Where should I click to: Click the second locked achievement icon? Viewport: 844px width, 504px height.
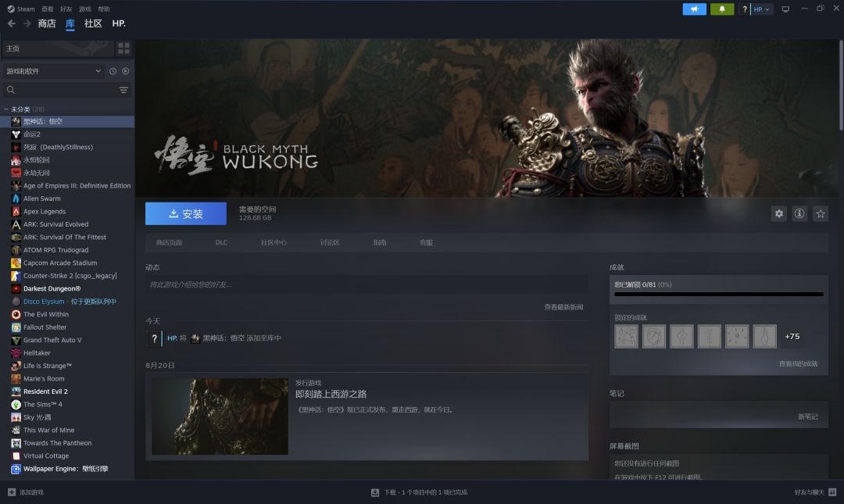654,337
